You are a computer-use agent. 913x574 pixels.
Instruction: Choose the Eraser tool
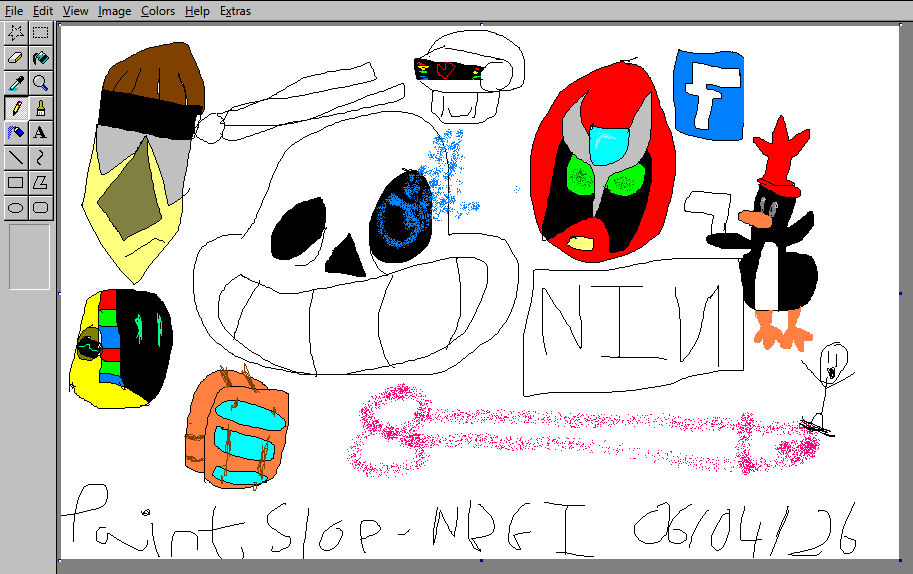pos(16,58)
